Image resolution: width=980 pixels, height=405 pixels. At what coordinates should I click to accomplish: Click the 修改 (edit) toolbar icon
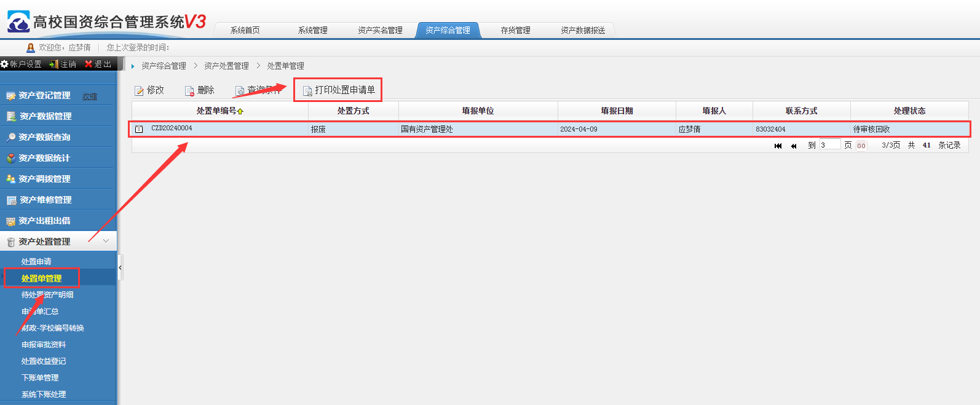click(139, 91)
